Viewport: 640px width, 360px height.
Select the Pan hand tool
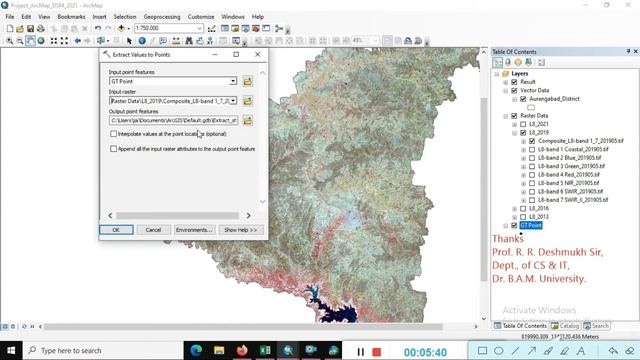point(30,41)
